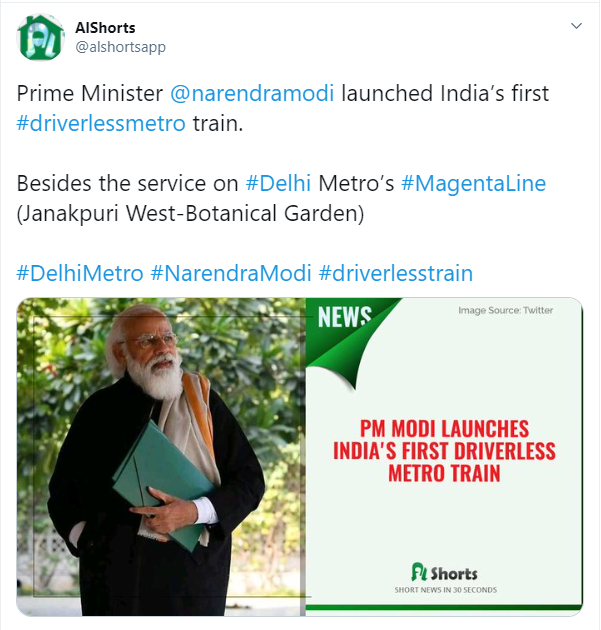Click the Janakpuri West-Botanical Garden tweet text
The width and height of the screenshot is (601, 630).
coord(190,213)
